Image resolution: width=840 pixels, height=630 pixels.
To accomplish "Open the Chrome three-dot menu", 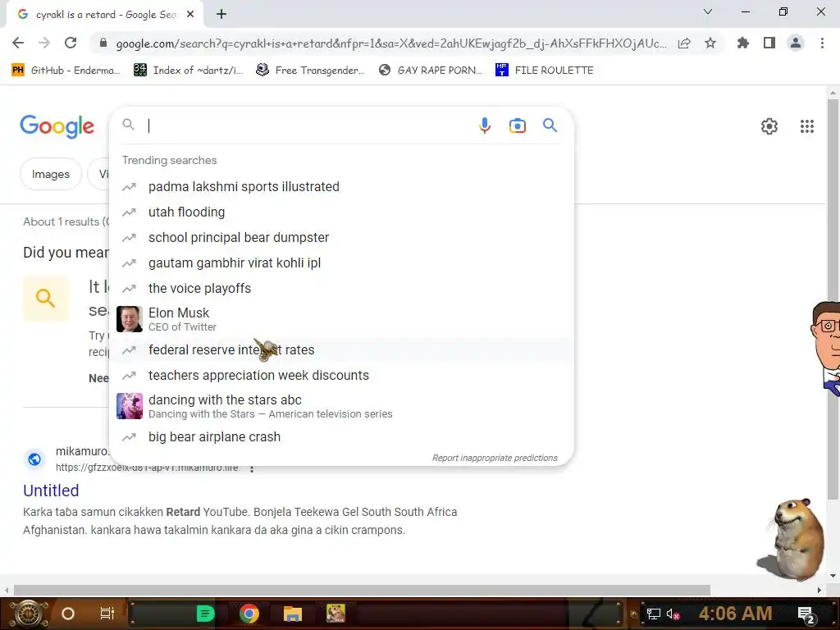I will 822,43.
